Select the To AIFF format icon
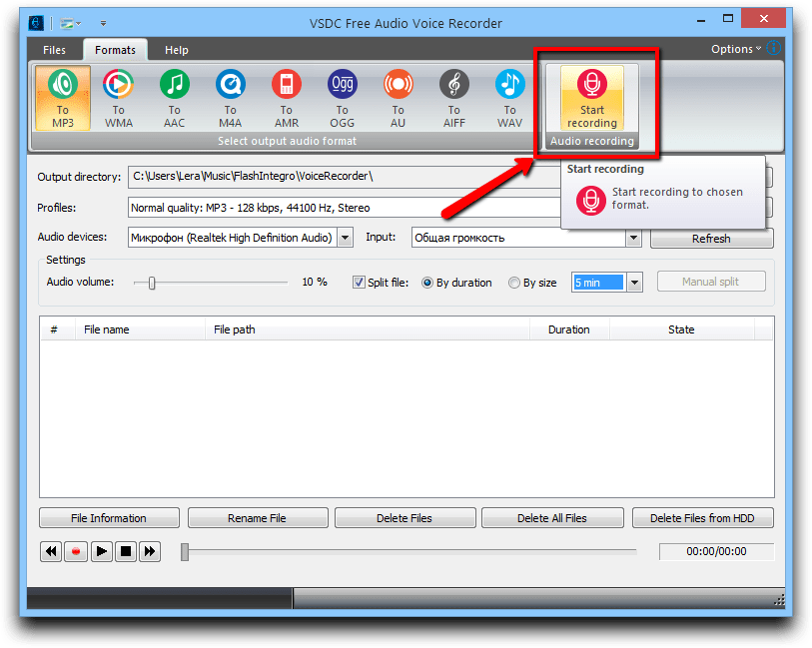 pyautogui.click(x=453, y=97)
